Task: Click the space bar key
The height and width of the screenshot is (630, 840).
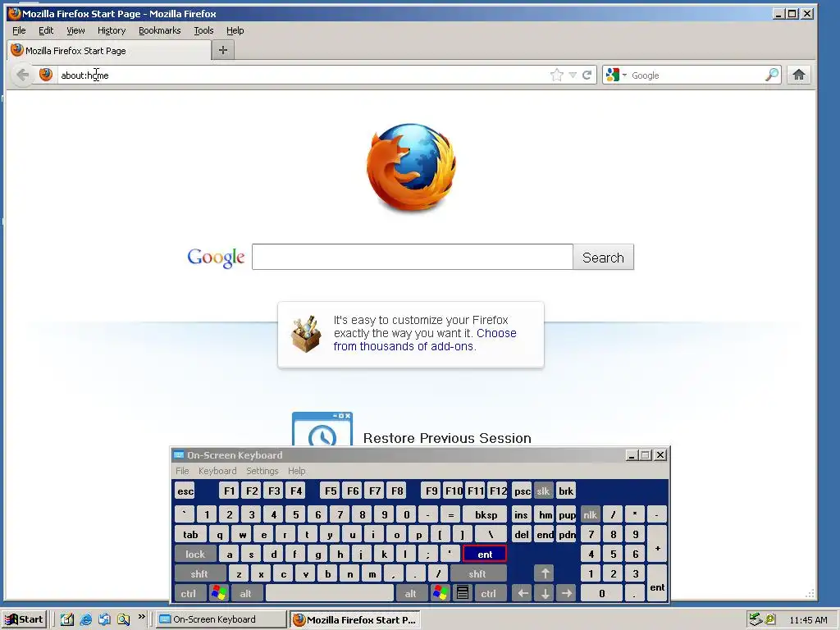Action: [x=330, y=594]
